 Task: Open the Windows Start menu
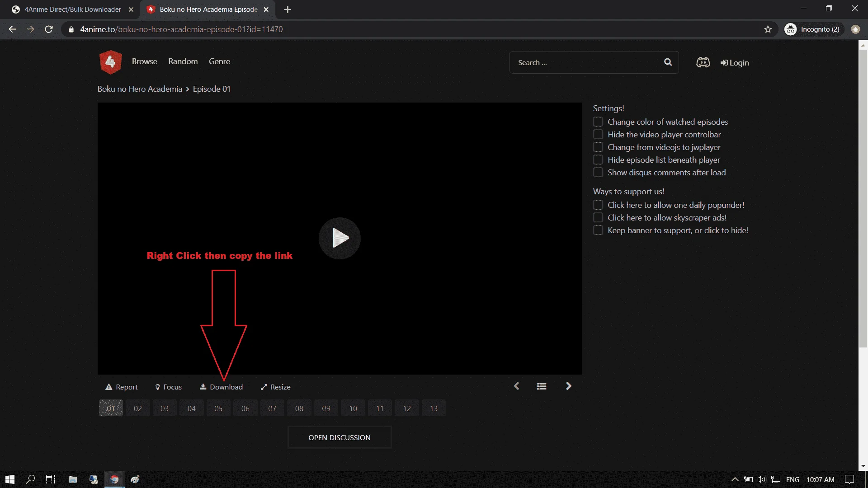pyautogui.click(x=10, y=479)
